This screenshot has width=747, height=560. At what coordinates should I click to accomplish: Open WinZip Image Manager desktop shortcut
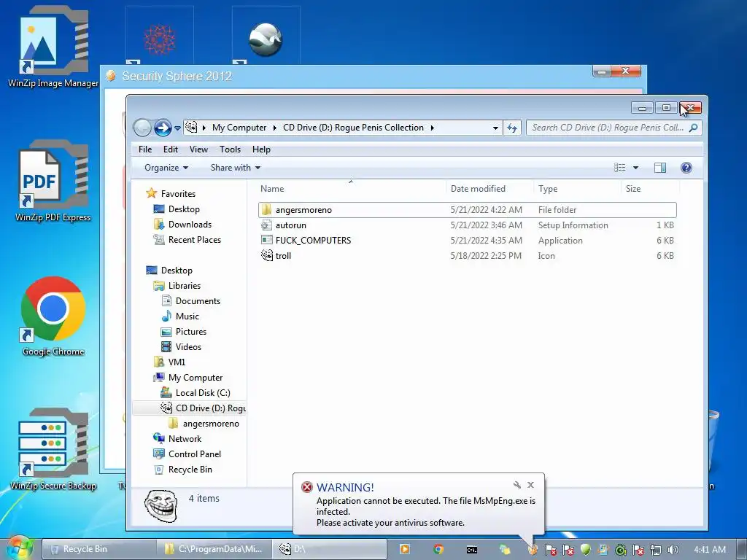tap(53, 47)
